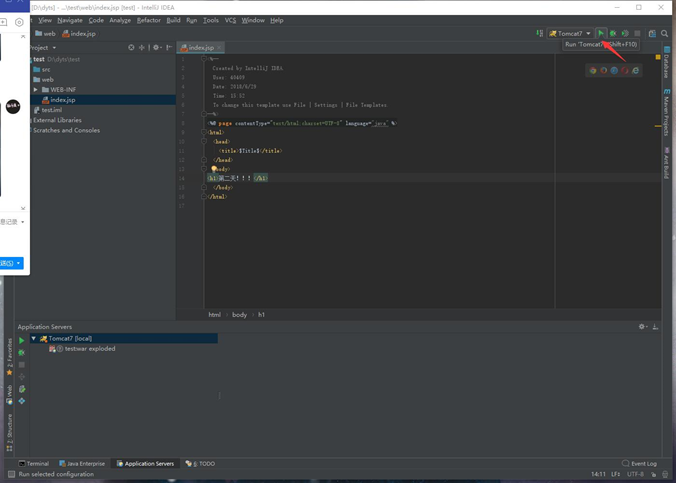Click the h1 breadcrumb below editor
The height and width of the screenshot is (483, 676).
pyautogui.click(x=261, y=315)
